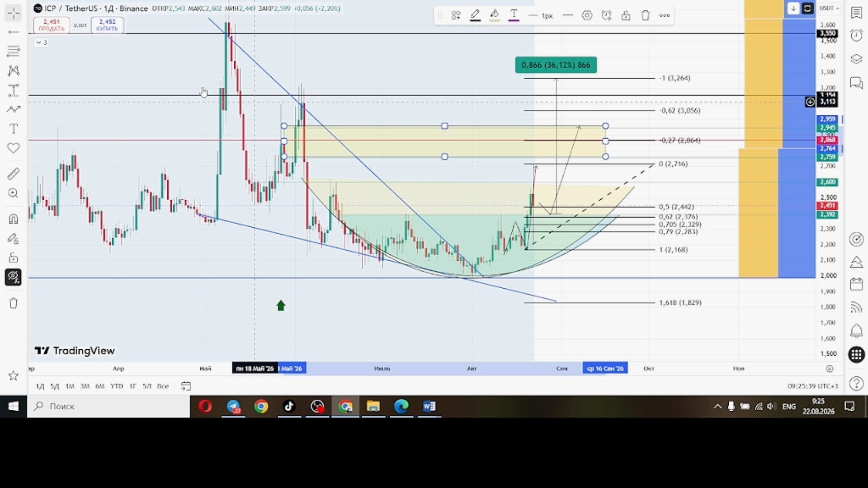Open price scale settings gear
Screen dimensions: 868x488
click(830, 369)
